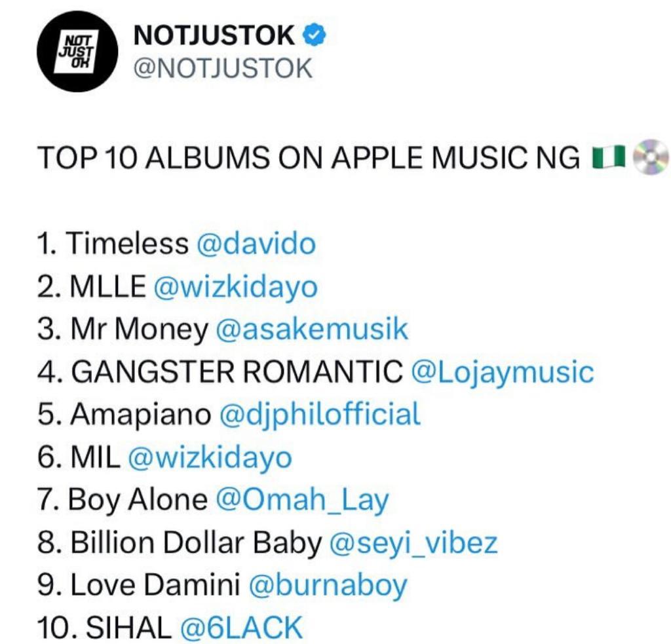Viewport: 671px width, 644px height.
Task: Click the "GANGSTER ROMANTIC" album title text
Action: click(236, 372)
